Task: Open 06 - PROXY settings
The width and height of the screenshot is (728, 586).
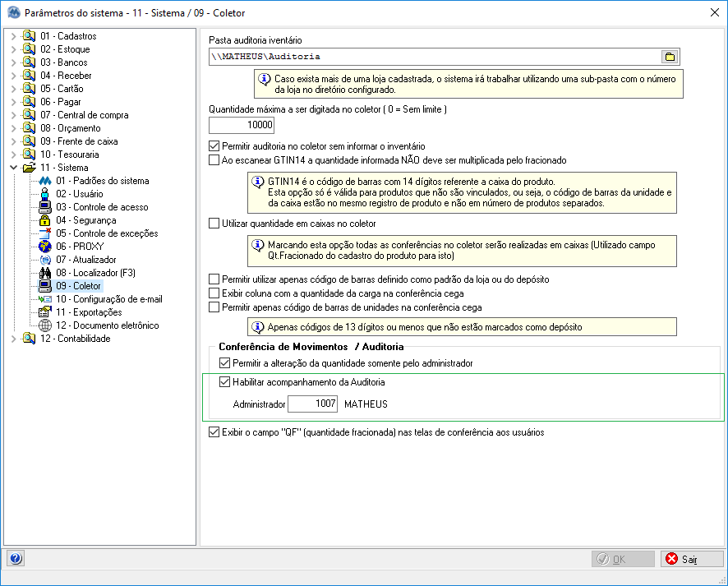Action: [80, 247]
